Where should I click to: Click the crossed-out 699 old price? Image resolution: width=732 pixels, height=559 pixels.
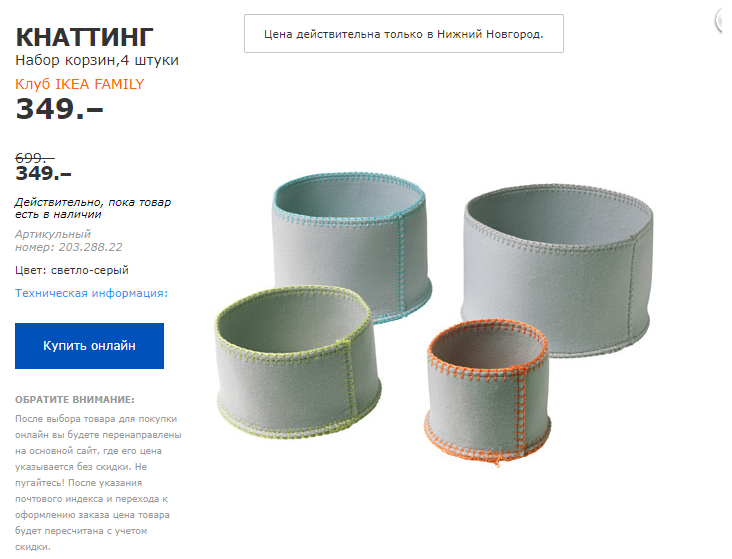point(35,158)
